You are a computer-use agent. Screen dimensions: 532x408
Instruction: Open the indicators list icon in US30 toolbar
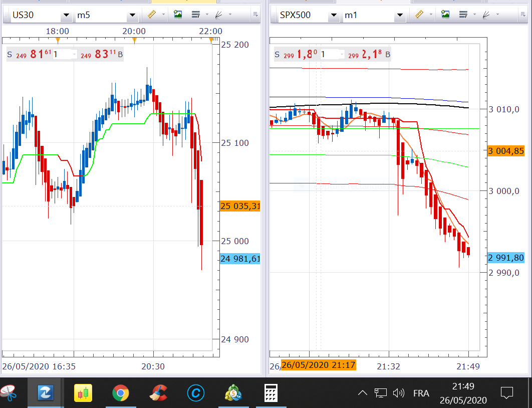[196, 15]
